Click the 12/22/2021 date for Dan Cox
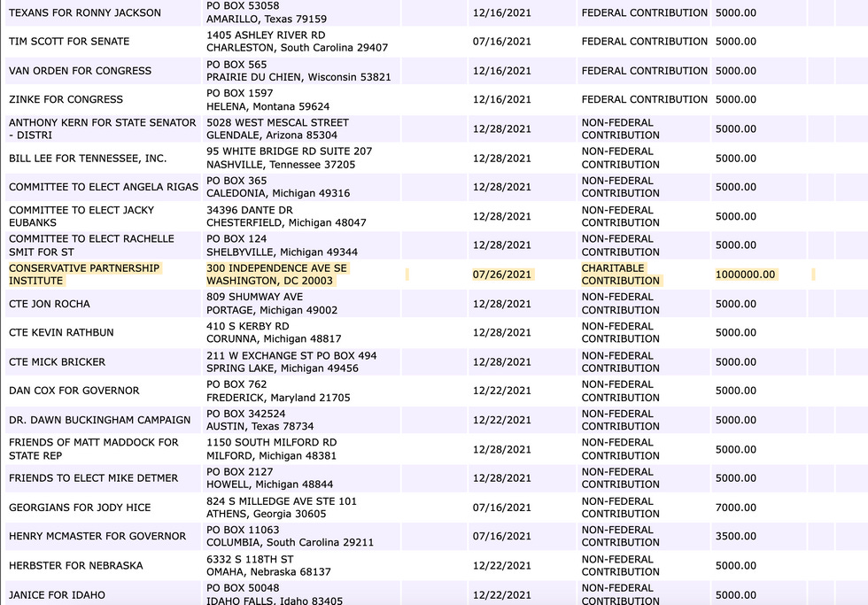The image size is (868, 605). [x=501, y=391]
